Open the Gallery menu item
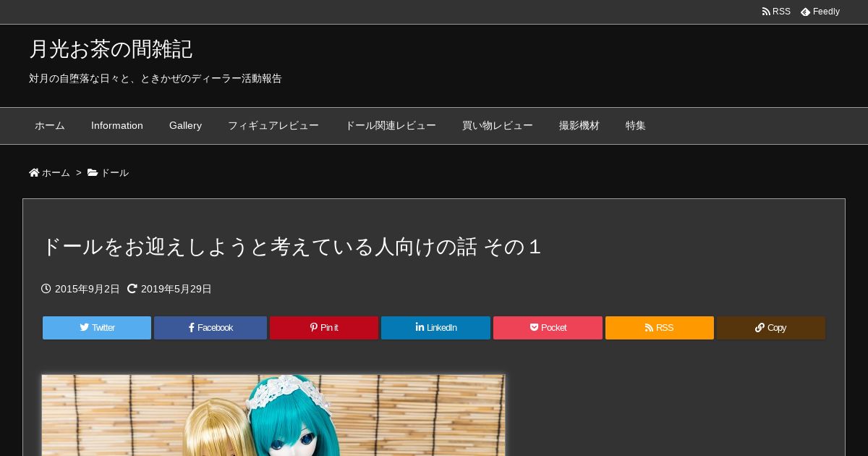868x456 pixels. (185, 126)
